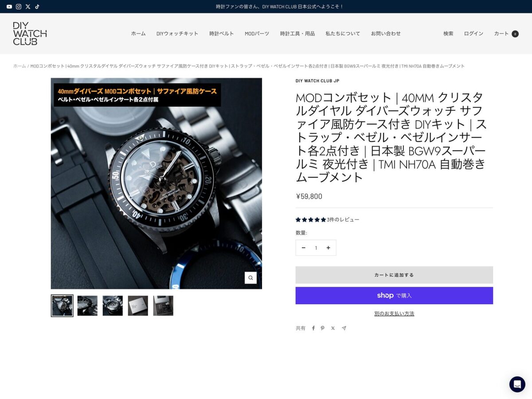Open 検索 search link
Image resolution: width=532 pixels, height=399 pixels.
[448, 34]
